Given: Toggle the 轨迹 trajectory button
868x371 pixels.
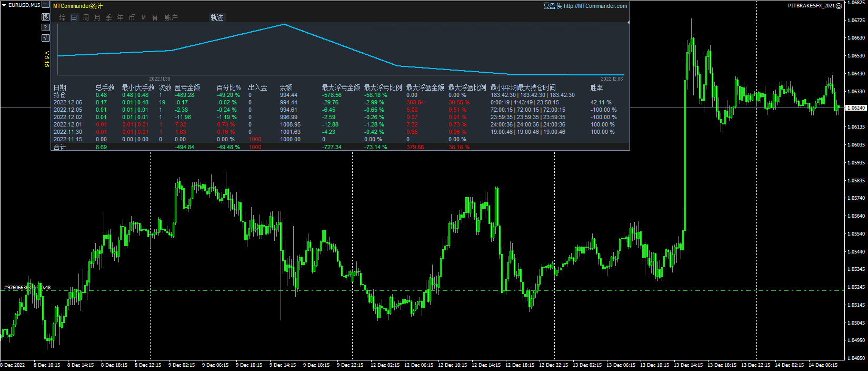Looking at the screenshot, I should pyautogui.click(x=217, y=17).
